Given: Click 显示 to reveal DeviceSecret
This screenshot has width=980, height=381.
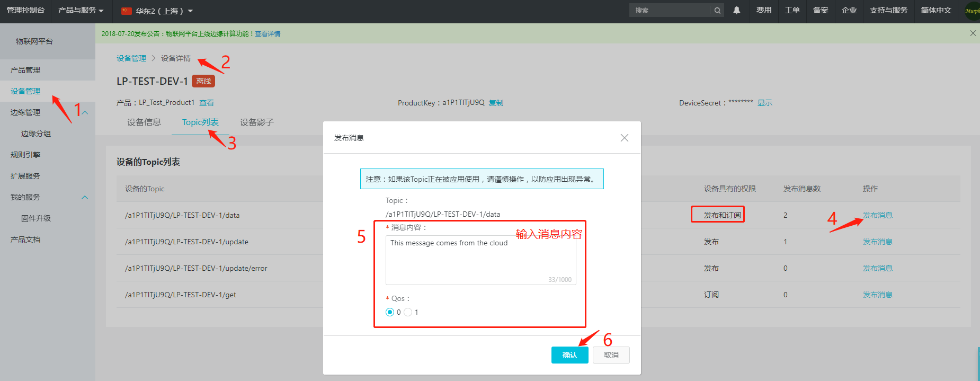Looking at the screenshot, I should 764,103.
